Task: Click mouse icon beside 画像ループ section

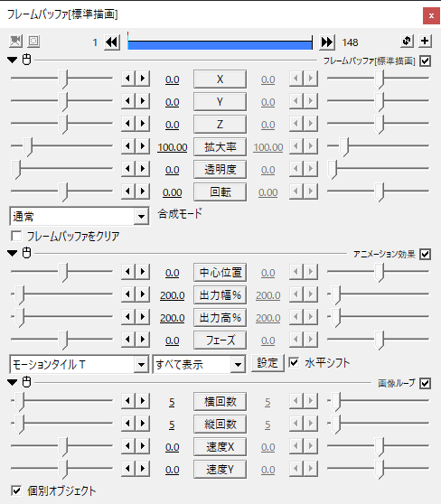Action: pyautogui.click(x=27, y=382)
